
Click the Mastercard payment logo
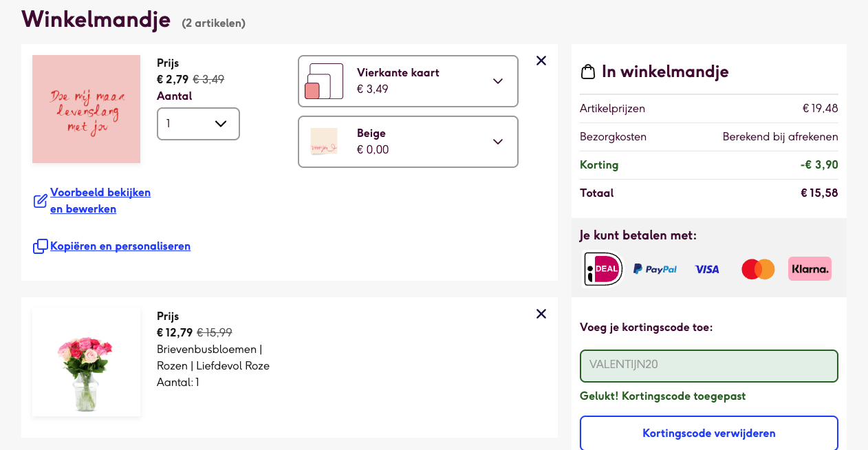(758, 269)
